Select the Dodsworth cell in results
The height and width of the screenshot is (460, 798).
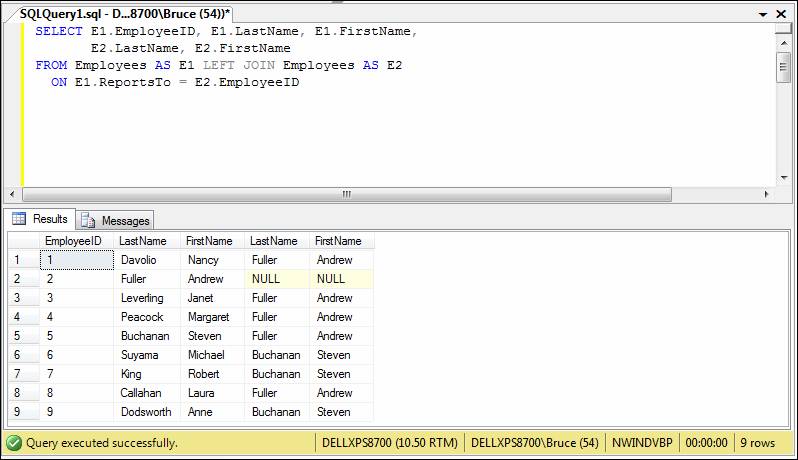pyautogui.click(x=145, y=412)
